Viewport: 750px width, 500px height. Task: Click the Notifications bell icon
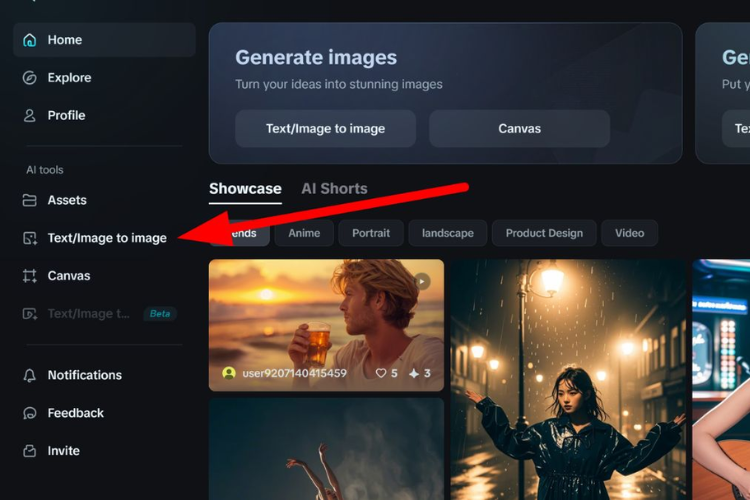click(30, 375)
